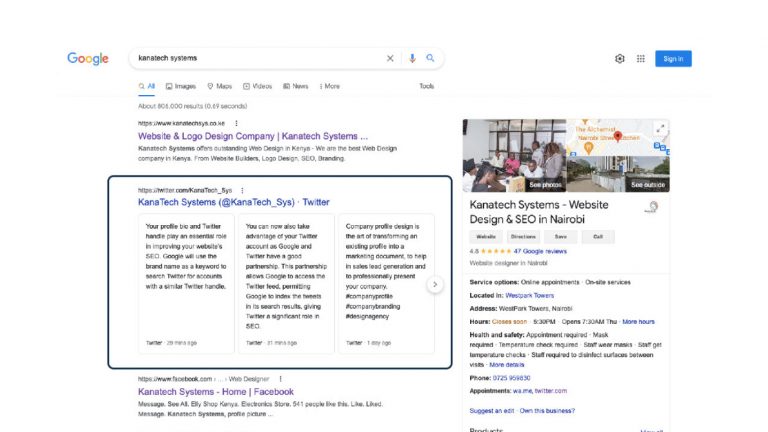Click the Google logo
This screenshot has width=768, height=432.
(88, 58)
